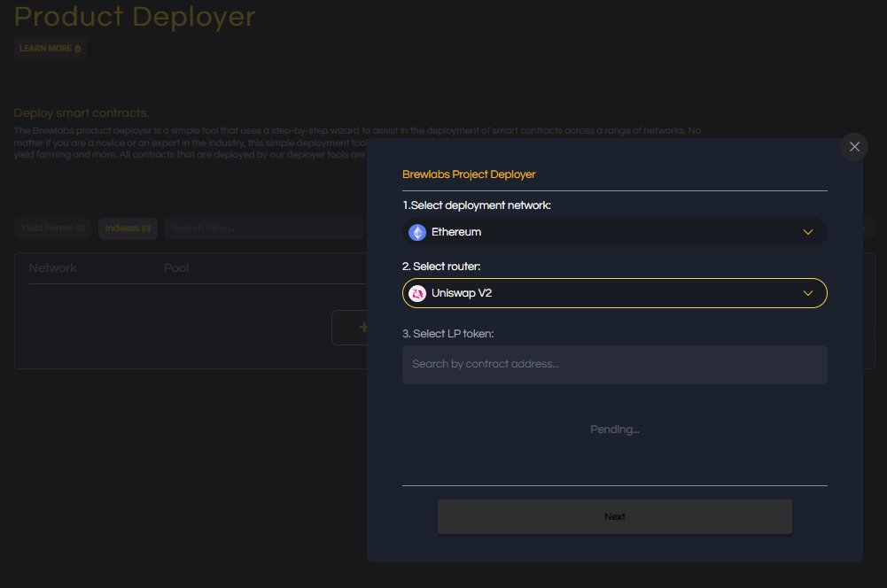This screenshot has width=887, height=588.
Task: Focus the Search token field behind the dialog
Action: [263, 228]
